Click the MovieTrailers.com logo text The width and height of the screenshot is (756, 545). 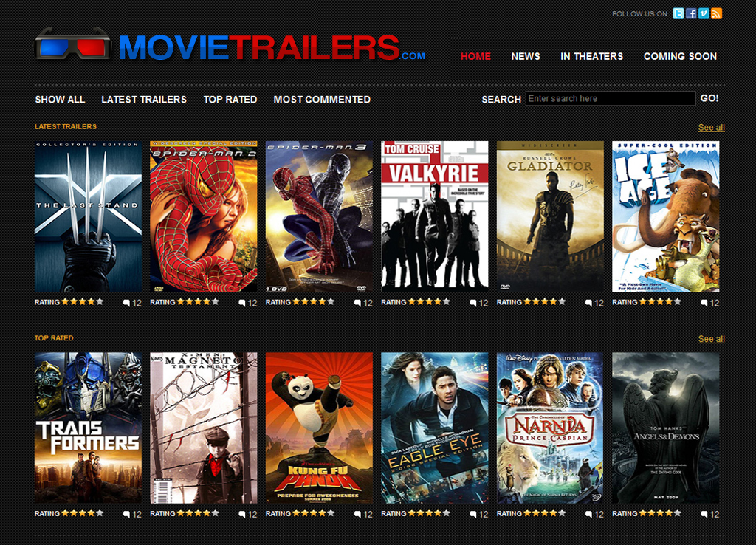[272, 47]
